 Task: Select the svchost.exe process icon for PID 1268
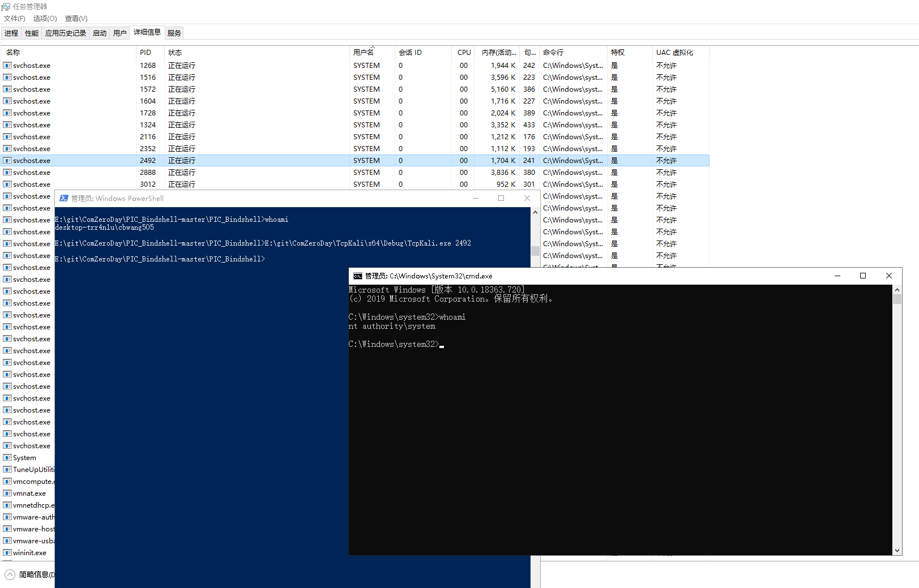(x=7, y=66)
